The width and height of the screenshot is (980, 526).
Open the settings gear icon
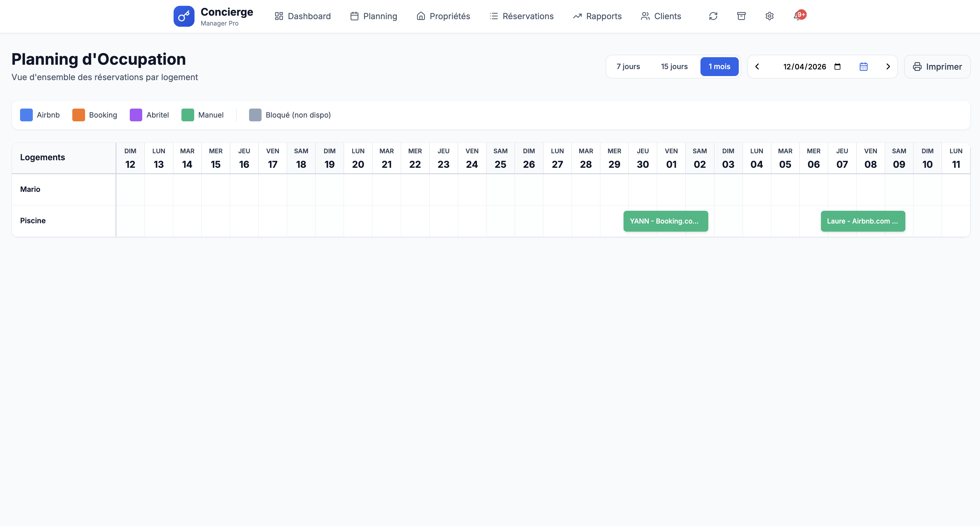769,16
